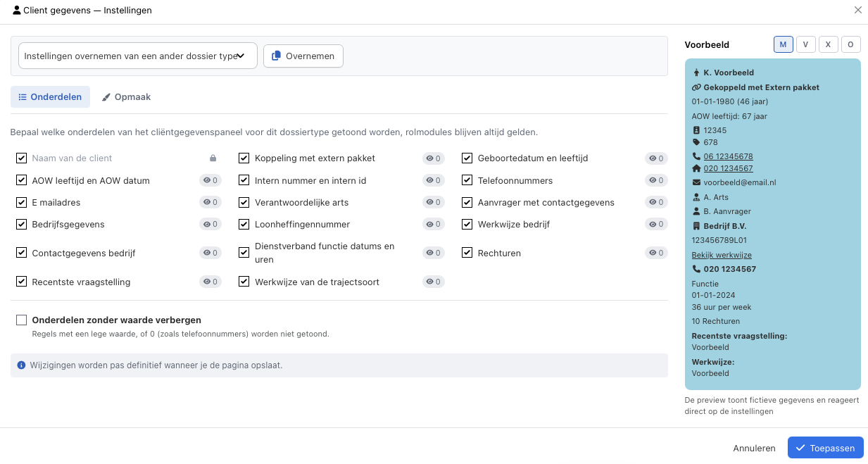This screenshot has height=464, width=868.
Task: Click the eye badge for AOW leeftijd en AOW datum
Action: tap(210, 181)
